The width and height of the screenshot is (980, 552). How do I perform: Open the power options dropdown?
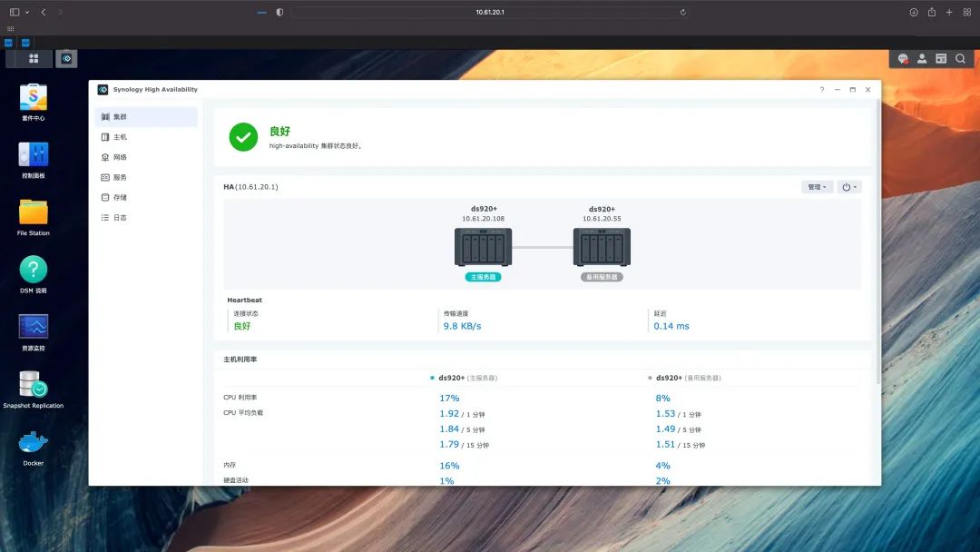(x=848, y=187)
